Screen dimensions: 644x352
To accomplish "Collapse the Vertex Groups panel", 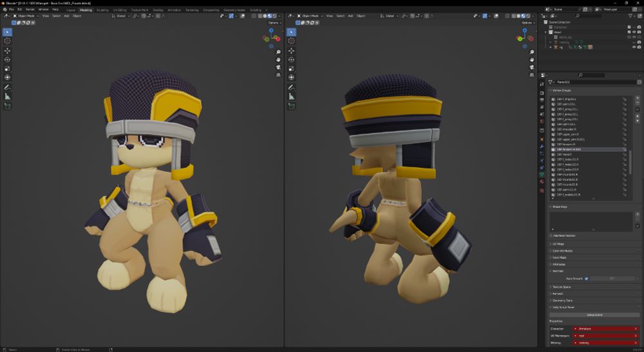I will [x=561, y=90].
